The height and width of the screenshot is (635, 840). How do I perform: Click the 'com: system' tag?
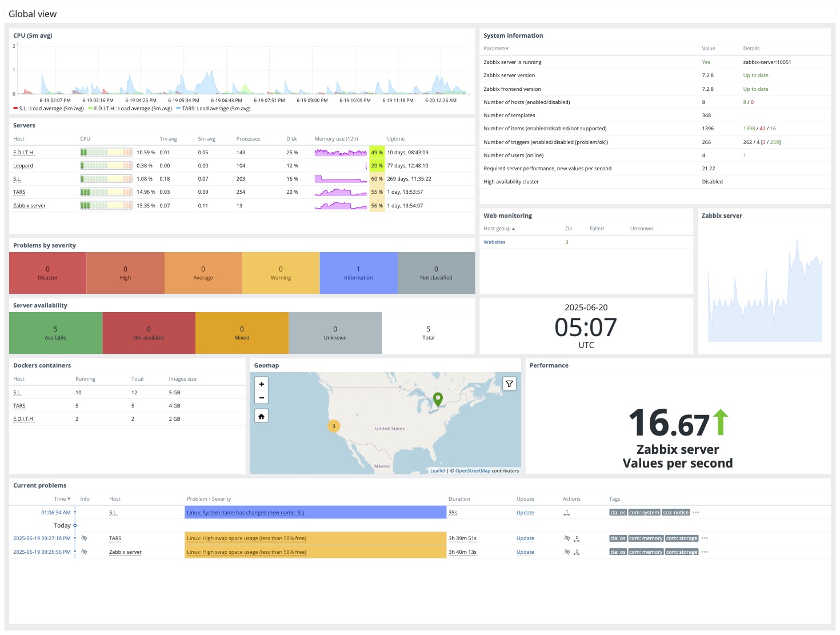[644, 513]
